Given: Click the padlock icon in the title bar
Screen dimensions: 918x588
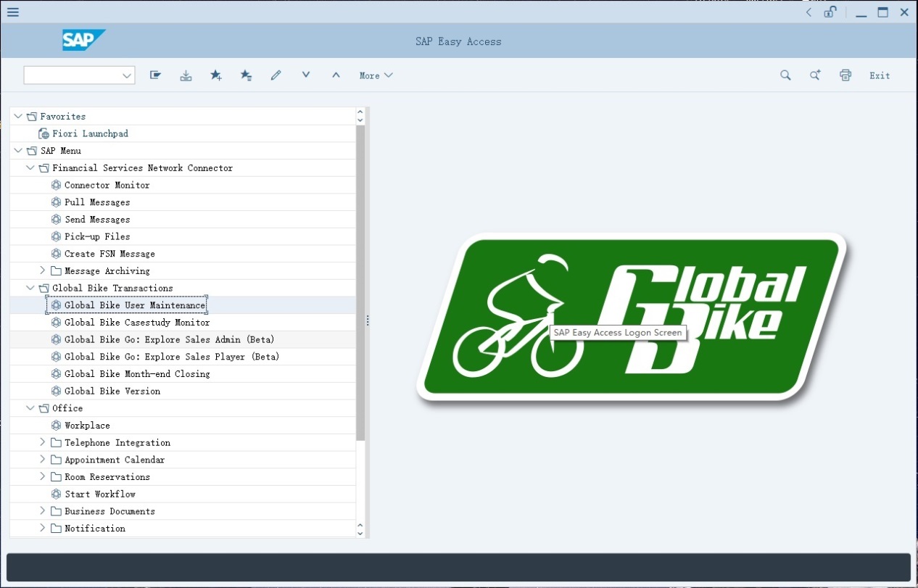Looking at the screenshot, I should (x=831, y=12).
